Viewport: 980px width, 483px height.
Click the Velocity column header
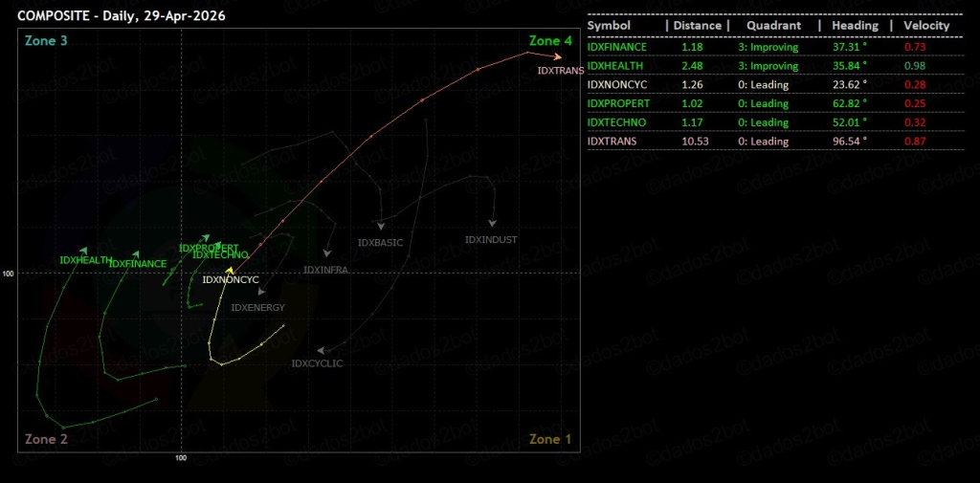point(926,26)
